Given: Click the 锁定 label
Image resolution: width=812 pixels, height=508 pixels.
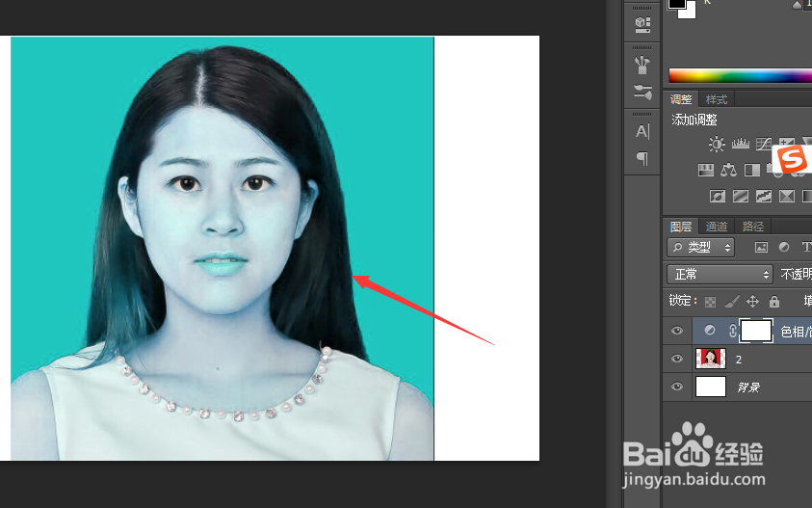Looking at the screenshot, I should (x=683, y=301).
